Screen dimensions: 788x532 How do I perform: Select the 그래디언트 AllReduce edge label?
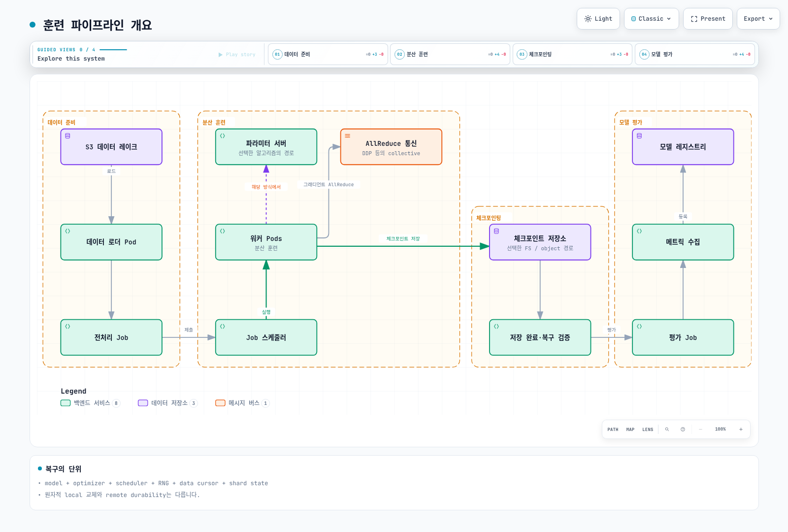point(328,185)
